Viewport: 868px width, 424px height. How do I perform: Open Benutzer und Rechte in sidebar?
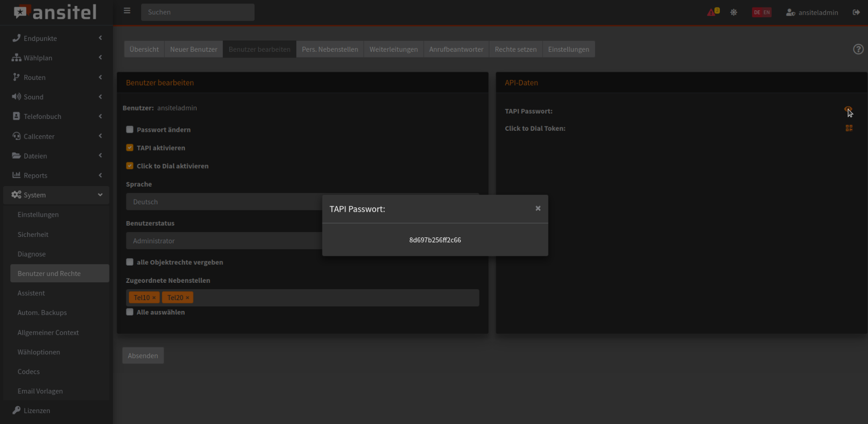coord(60,273)
